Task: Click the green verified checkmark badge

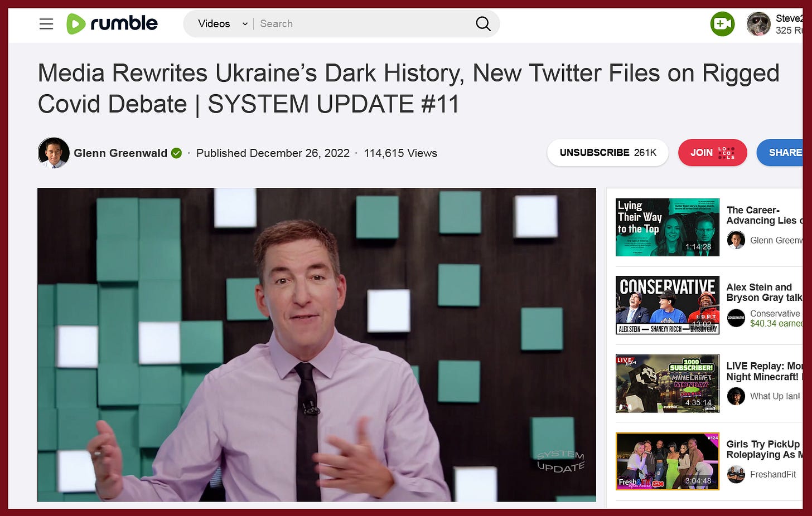Action: 176,153
